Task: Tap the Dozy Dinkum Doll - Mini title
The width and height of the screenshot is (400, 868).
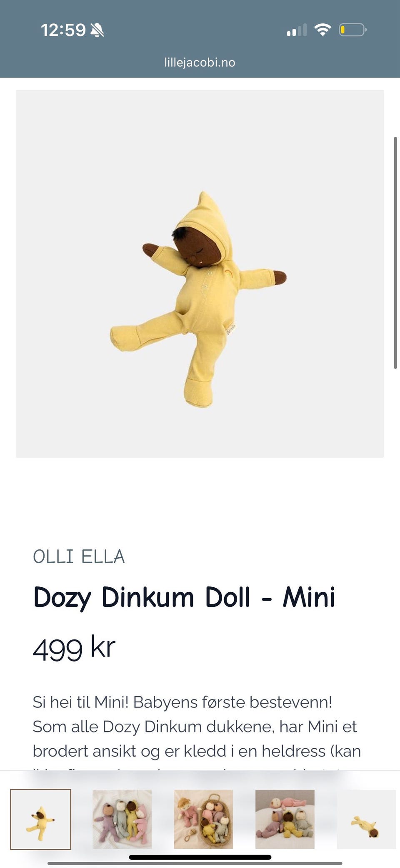Action: (184, 597)
